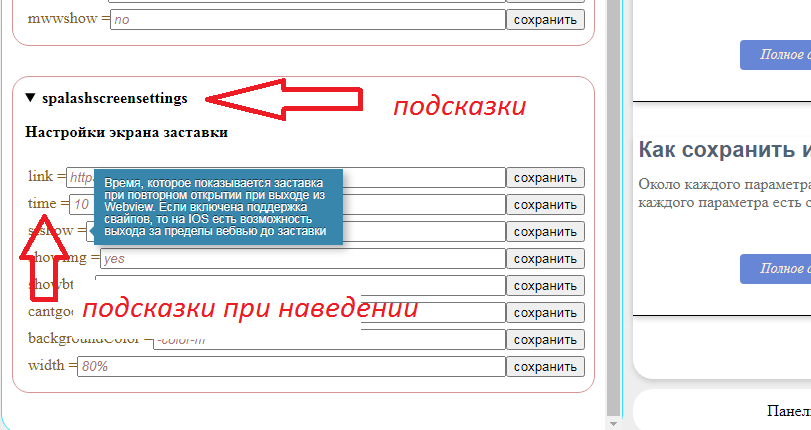Save the width parameter
Screen dimensions: 811x430
(545, 366)
